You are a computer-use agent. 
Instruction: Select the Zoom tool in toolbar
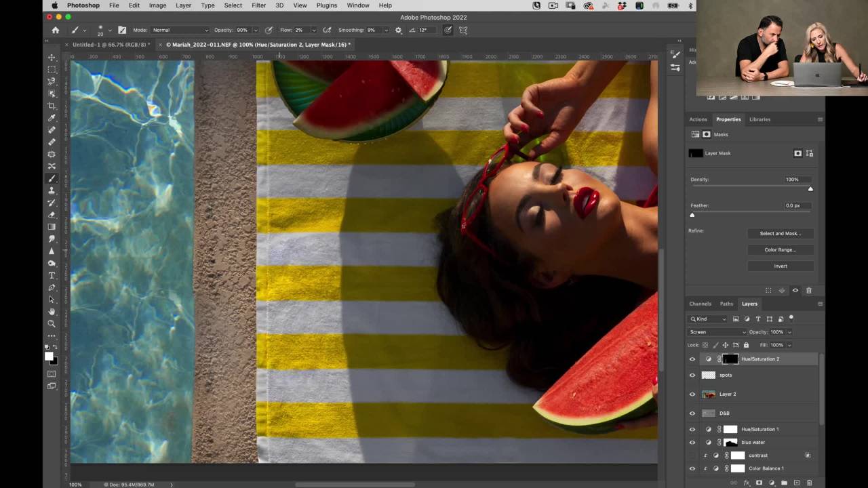[52, 323]
